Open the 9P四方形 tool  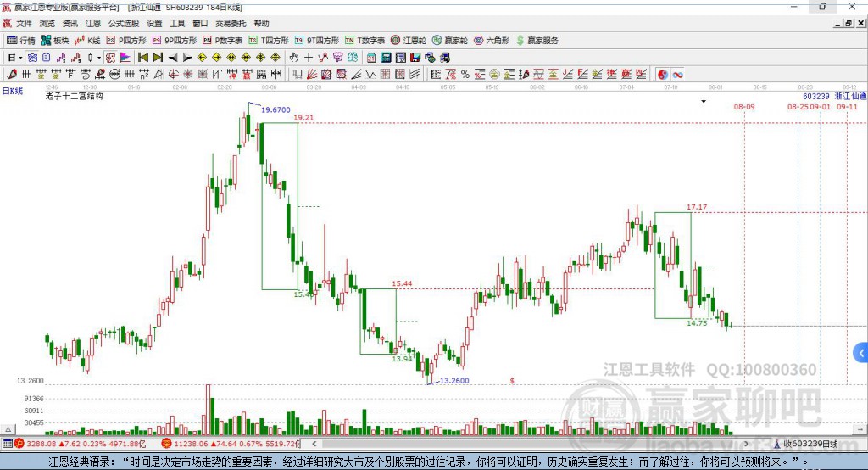point(175,41)
